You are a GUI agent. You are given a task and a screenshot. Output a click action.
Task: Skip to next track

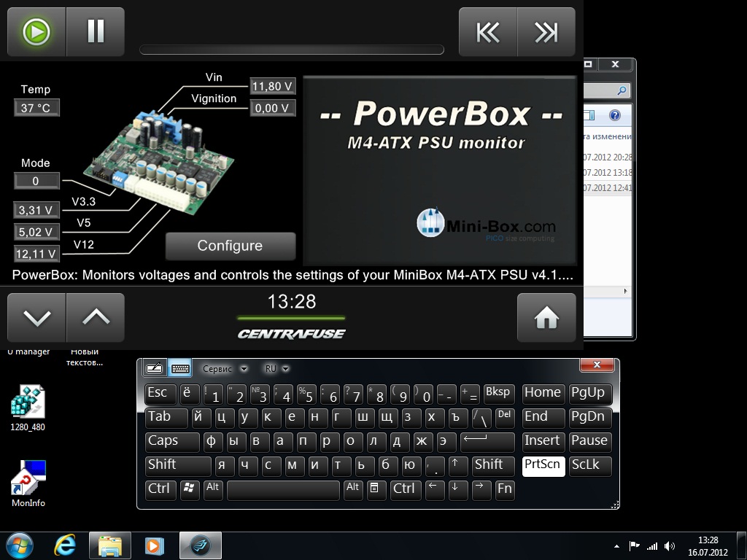pyautogui.click(x=546, y=32)
